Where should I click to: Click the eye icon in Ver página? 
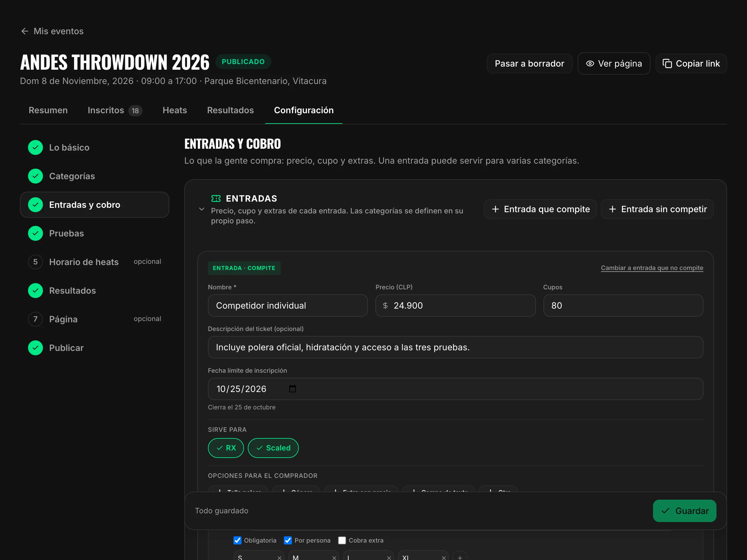pyautogui.click(x=590, y=63)
